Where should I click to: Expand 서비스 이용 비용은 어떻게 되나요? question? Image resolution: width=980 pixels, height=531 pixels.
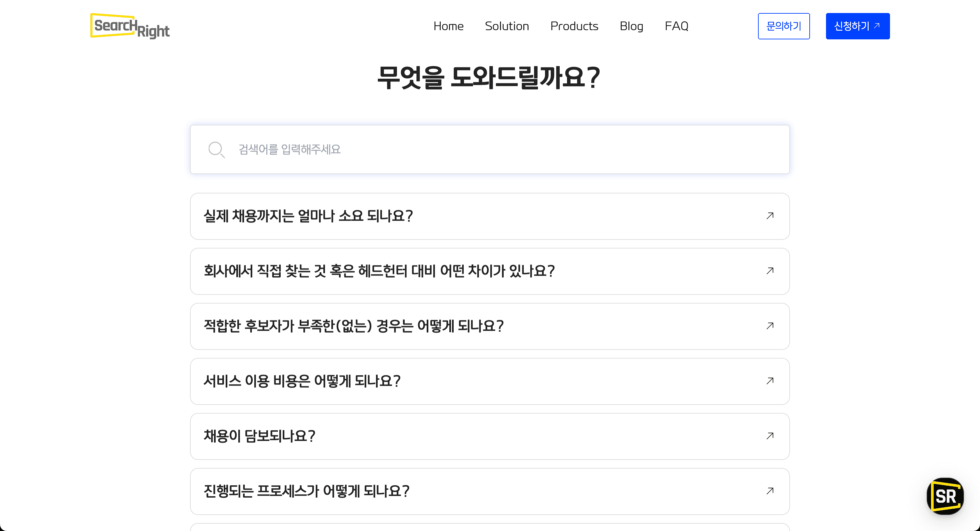490,381
